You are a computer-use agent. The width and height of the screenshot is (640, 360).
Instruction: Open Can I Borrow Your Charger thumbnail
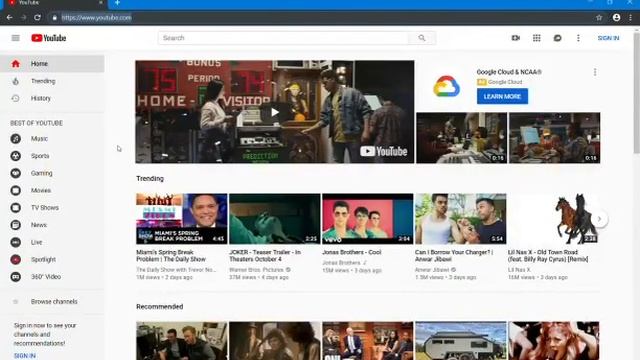click(460, 219)
